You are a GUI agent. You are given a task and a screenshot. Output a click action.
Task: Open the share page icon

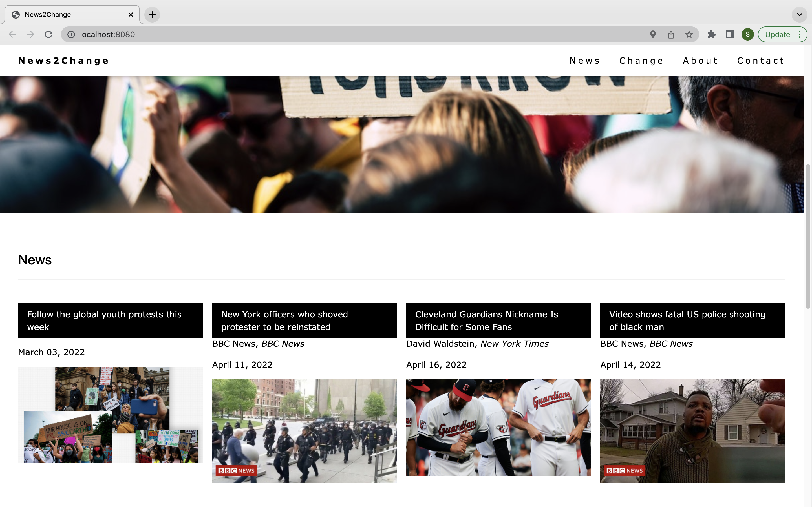(671, 34)
